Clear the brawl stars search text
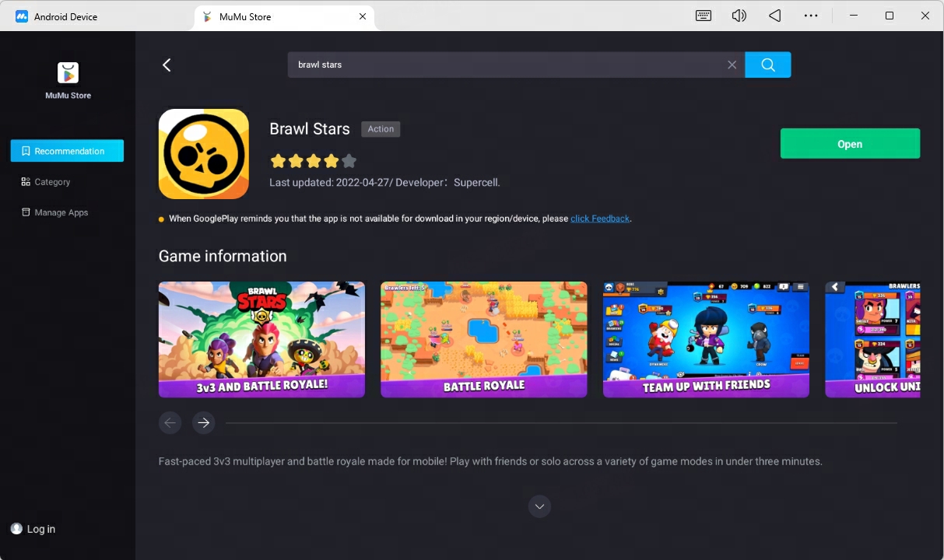 [x=732, y=65]
